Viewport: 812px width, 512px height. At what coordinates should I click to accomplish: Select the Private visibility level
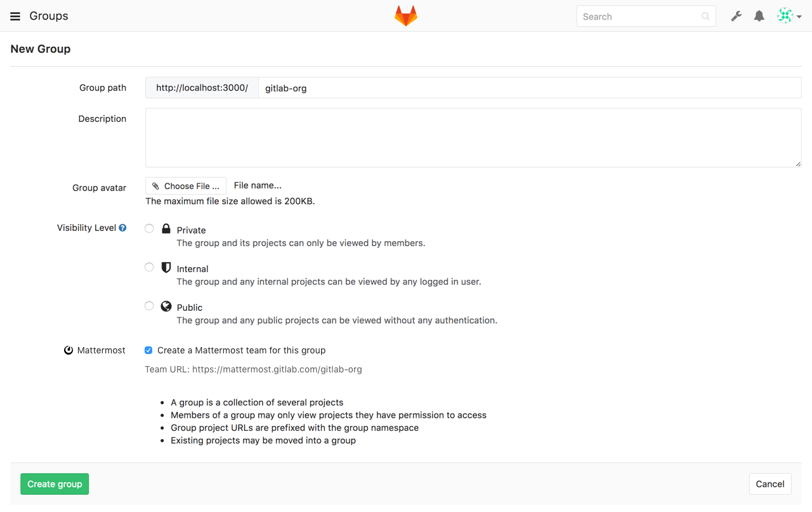click(x=148, y=228)
